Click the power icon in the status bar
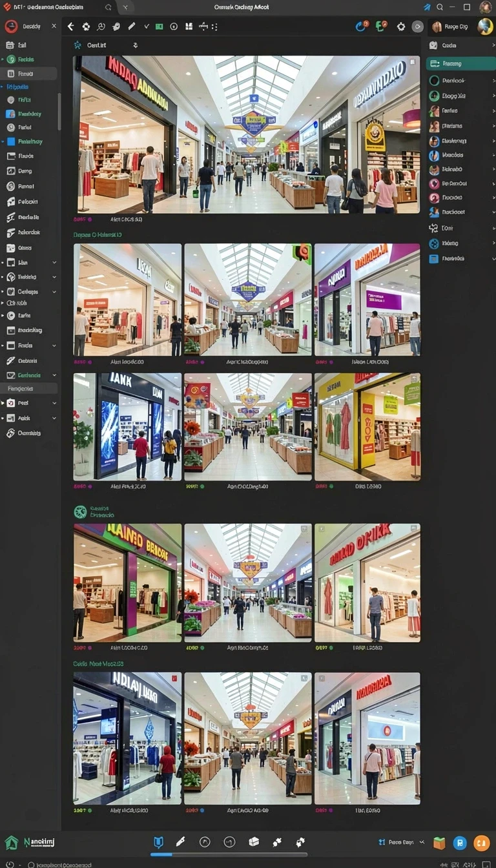Viewport: 496px width, 868px height. pos(10,863)
